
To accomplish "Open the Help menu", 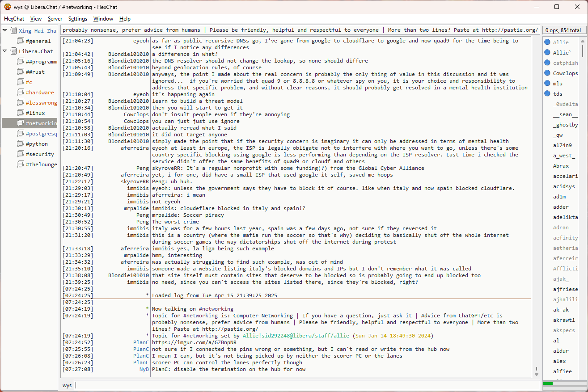I will (125, 19).
